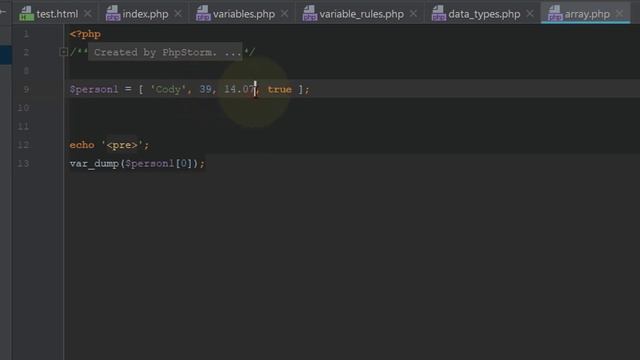Close the test.html tab
640x360 pixels.
[x=88, y=14]
